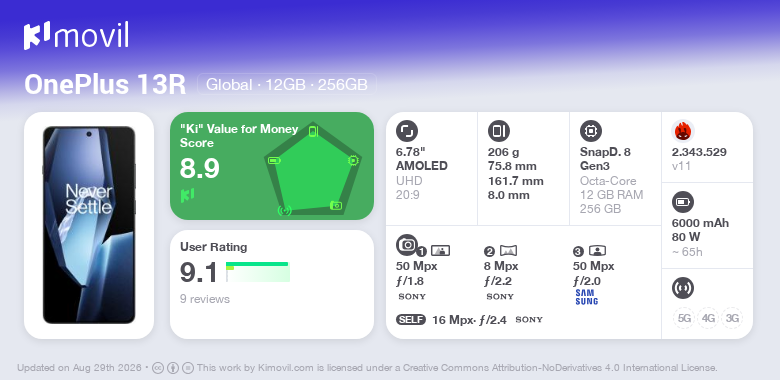
Task: Click the AnTuTu benchmark icon
Action: (x=682, y=131)
